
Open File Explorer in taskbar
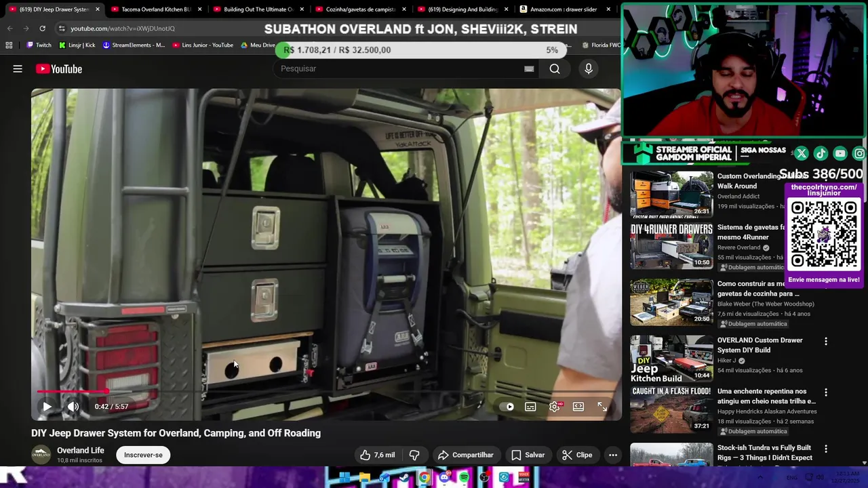365,478
